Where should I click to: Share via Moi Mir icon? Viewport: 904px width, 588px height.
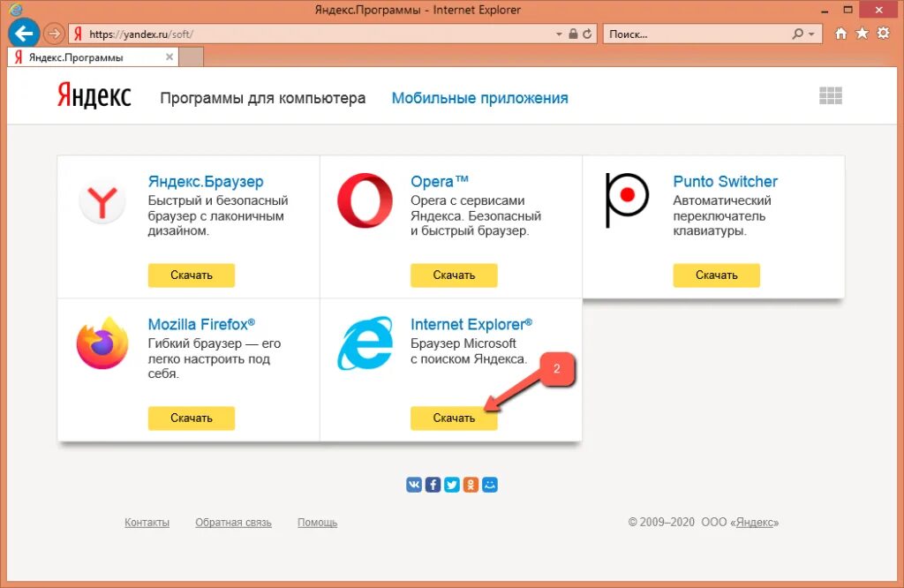click(490, 485)
